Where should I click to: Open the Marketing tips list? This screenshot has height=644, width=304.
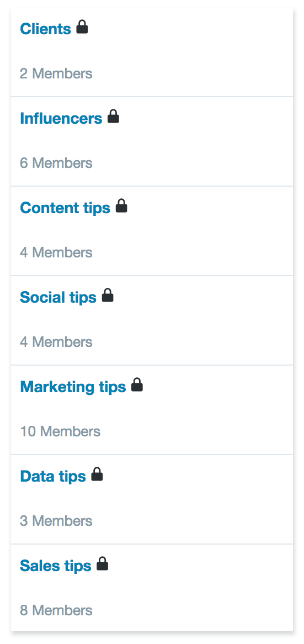pos(73,387)
